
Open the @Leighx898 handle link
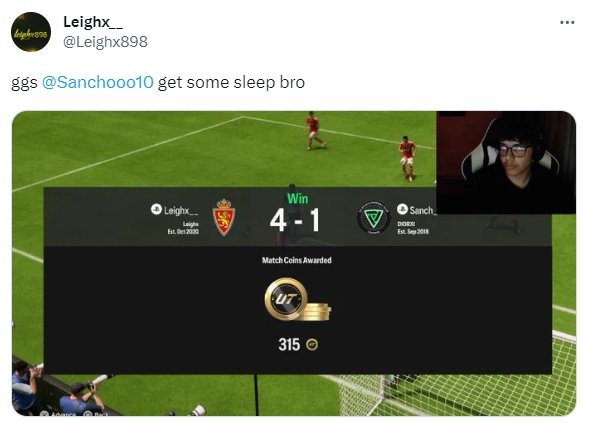click(x=105, y=42)
